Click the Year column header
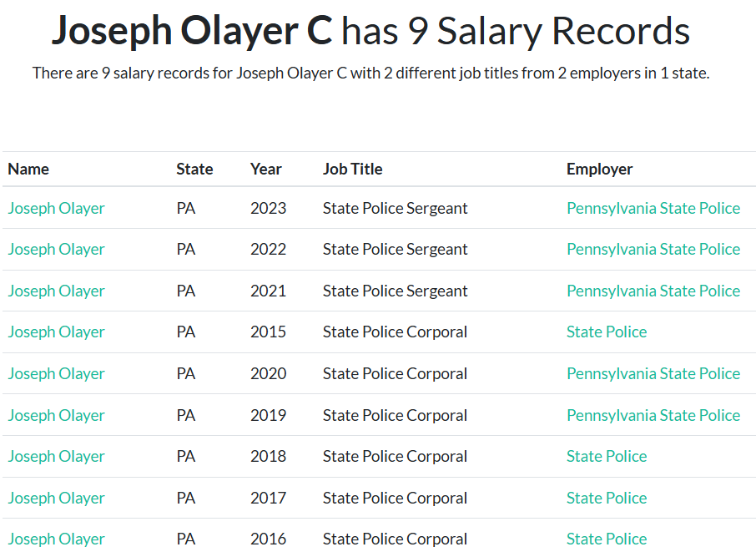756x557 pixels. tap(265, 169)
